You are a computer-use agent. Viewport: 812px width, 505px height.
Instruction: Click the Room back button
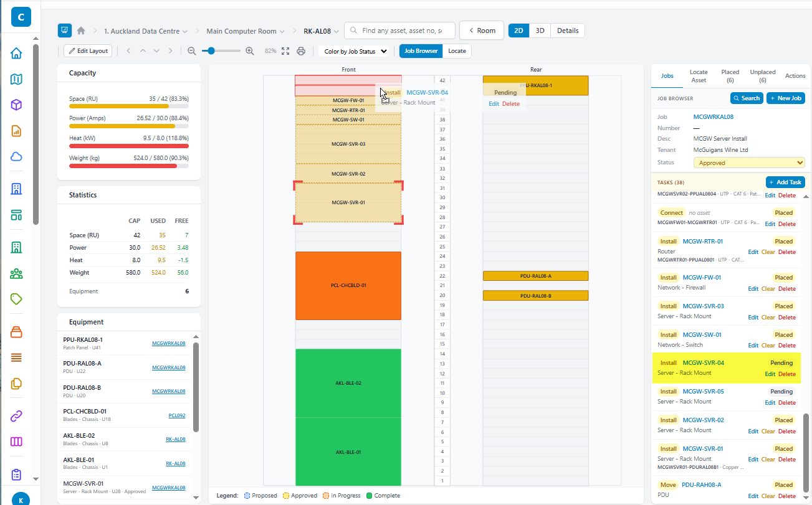click(x=482, y=31)
